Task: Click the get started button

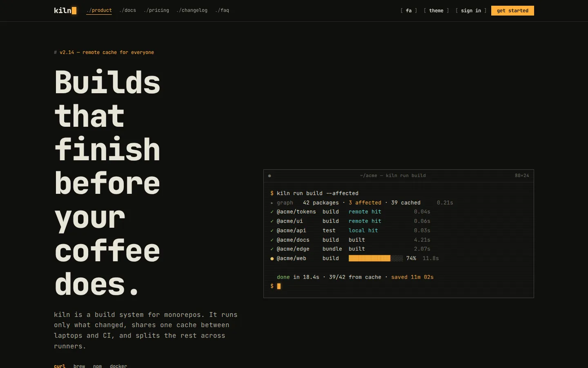Action: [512, 11]
